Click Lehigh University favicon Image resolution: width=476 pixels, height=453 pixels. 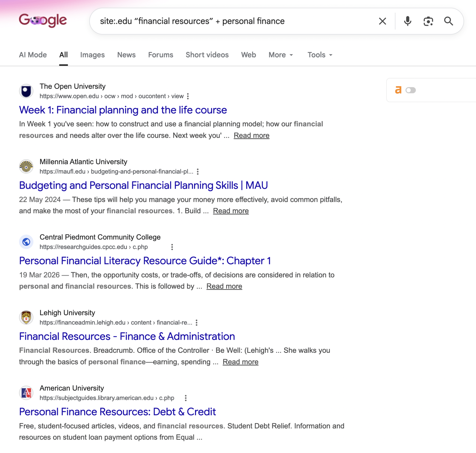click(26, 317)
